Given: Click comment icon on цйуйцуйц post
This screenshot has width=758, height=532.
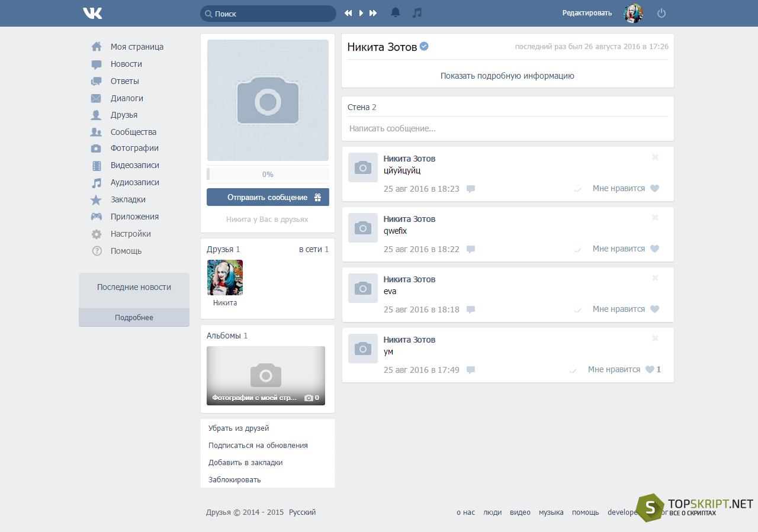Looking at the screenshot, I should coord(471,189).
